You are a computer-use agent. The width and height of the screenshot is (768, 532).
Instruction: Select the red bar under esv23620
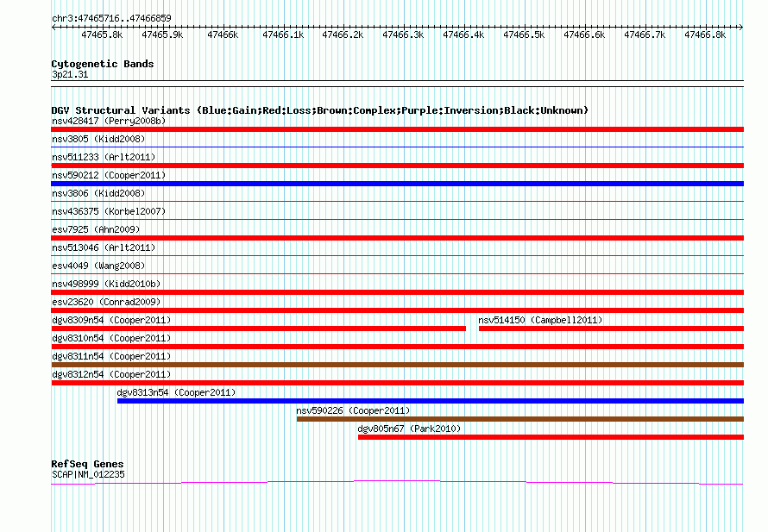397,310
